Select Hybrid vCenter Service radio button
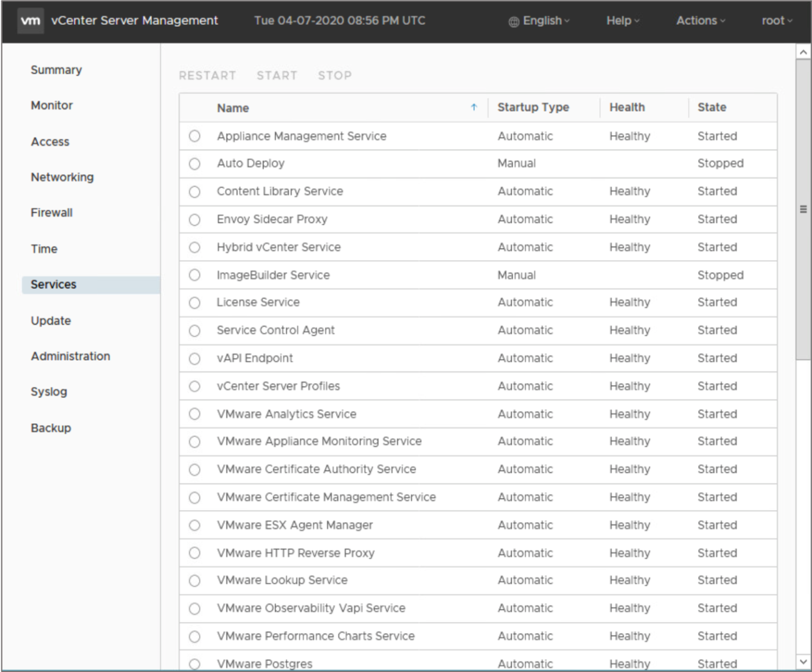The width and height of the screenshot is (812, 672). (x=194, y=247)
